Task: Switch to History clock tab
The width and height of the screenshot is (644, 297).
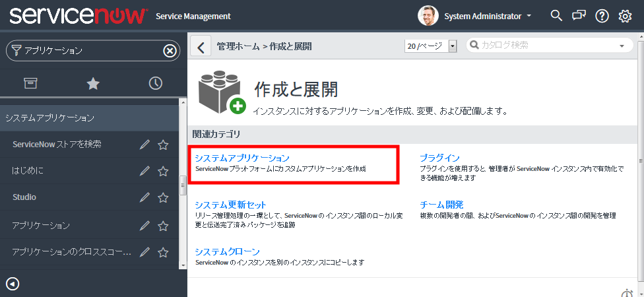Action: pyautogui.click(x=155, y=83)
